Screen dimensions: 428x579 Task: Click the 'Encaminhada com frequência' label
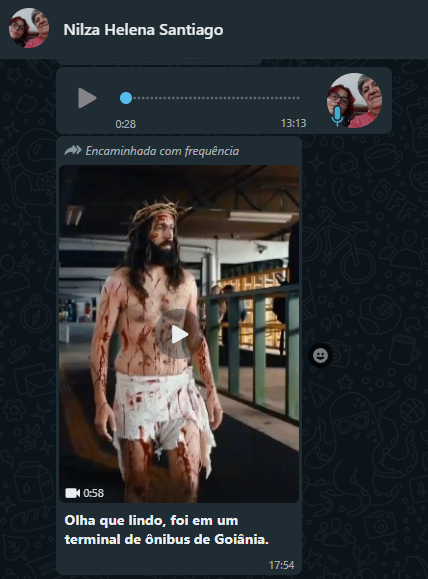[x=162, y=151]
